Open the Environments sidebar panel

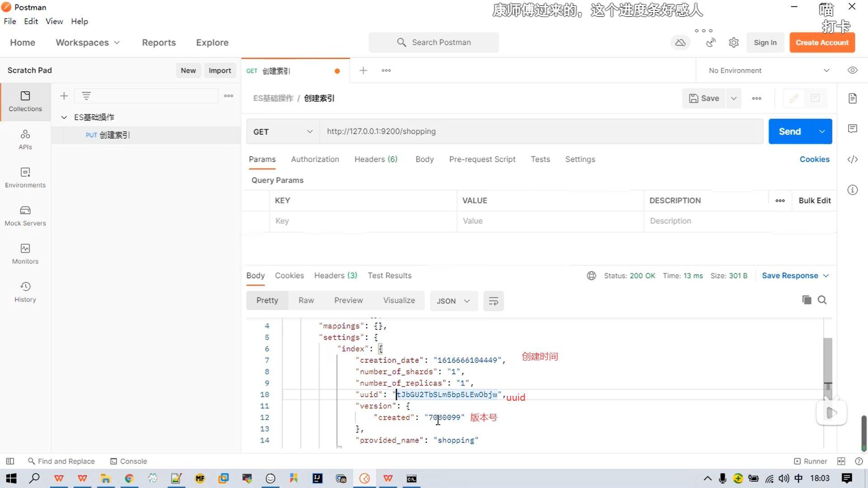25,178
